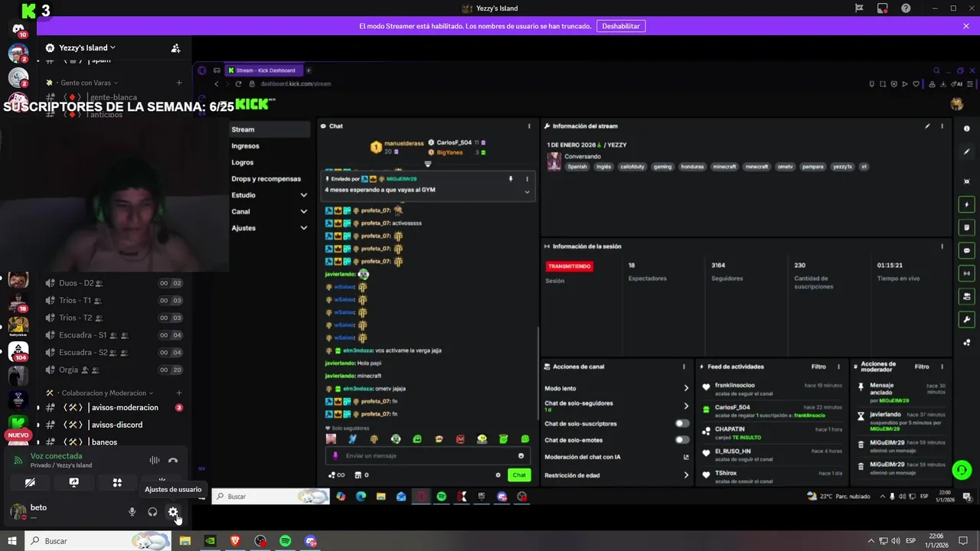Dismiss the Streamer mode purple banner
Image resolution: width=980 pixels, height=551 pixels.
click(965, 26)
